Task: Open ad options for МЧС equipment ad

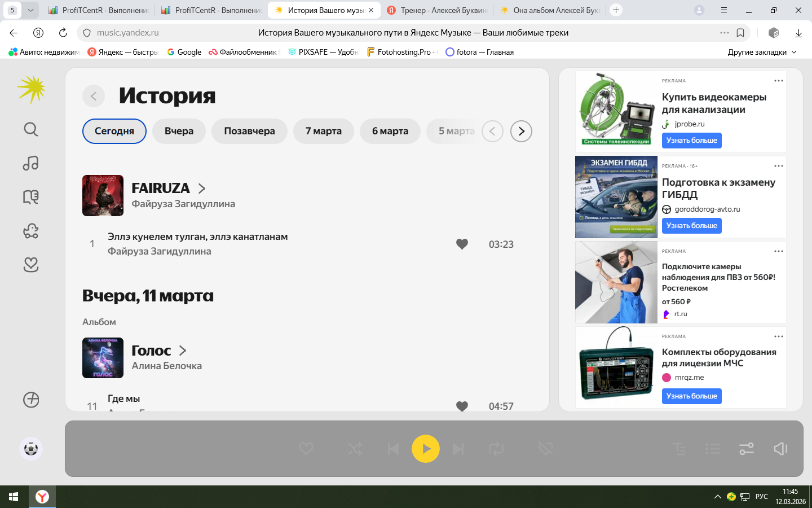Action: click(779, 336)
